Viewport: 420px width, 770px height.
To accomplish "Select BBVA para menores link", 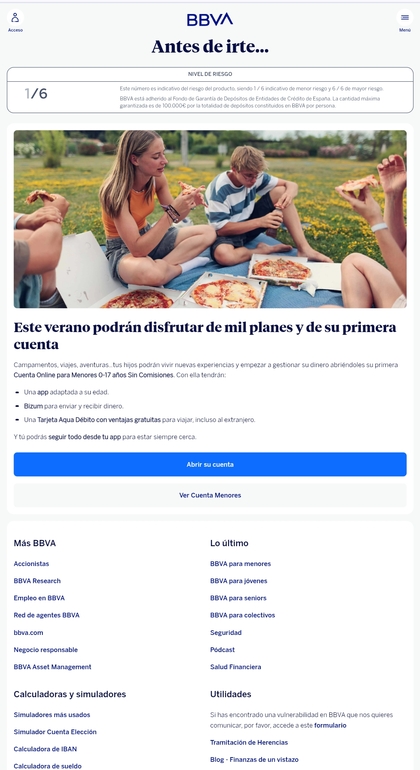I will [240, 564].
